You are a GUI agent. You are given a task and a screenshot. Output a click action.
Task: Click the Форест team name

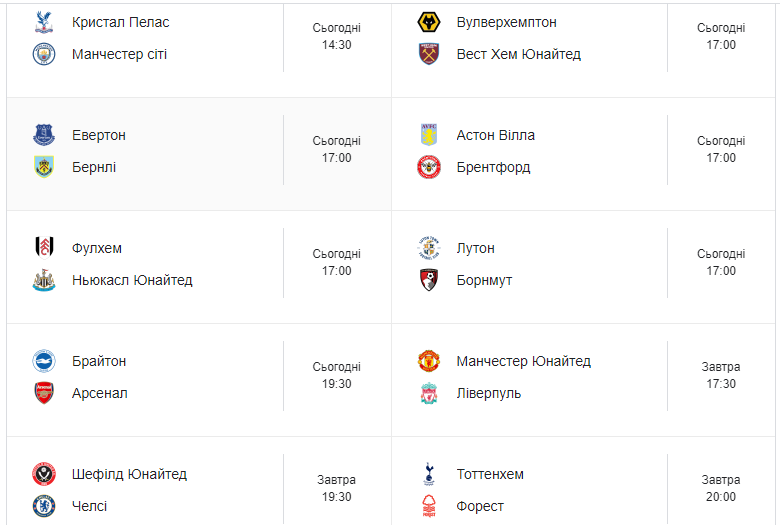480,506
